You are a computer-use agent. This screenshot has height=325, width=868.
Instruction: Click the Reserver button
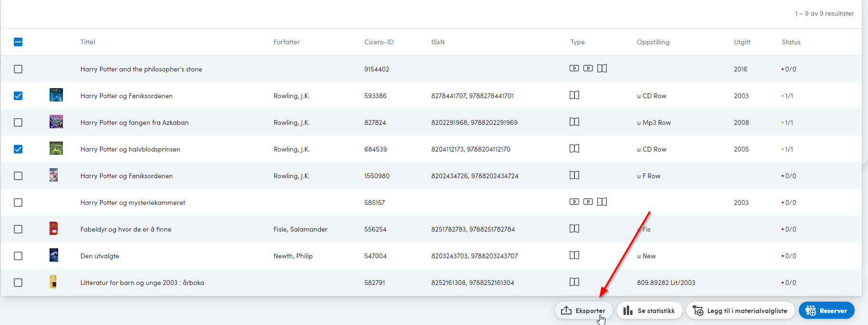tap(827, 311)
